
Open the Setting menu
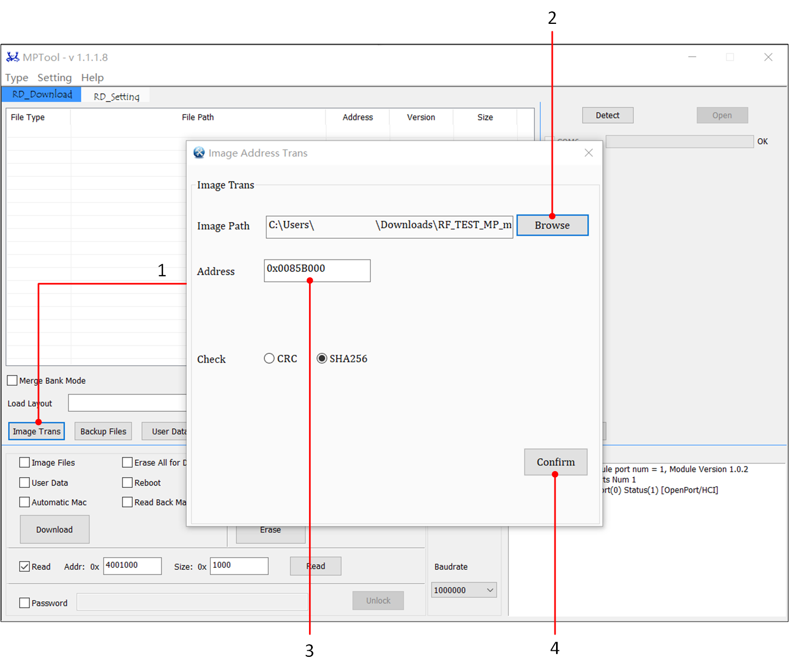54,78
